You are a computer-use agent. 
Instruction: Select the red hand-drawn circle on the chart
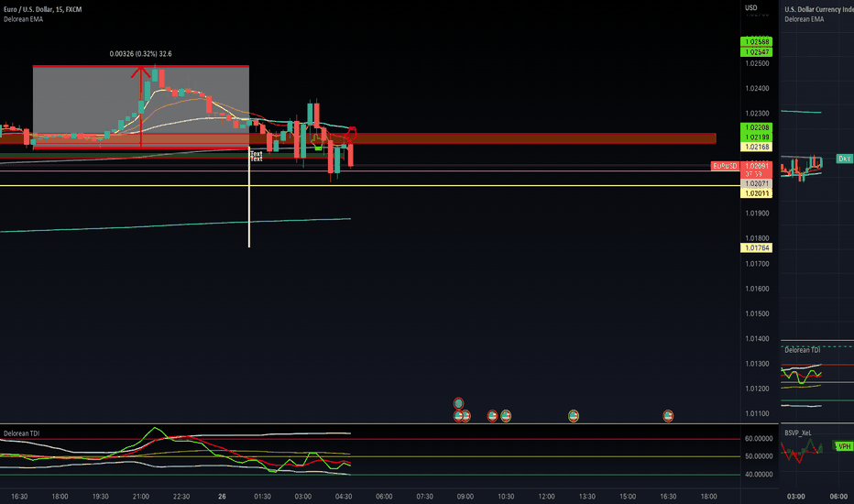(x=351, y=134)
